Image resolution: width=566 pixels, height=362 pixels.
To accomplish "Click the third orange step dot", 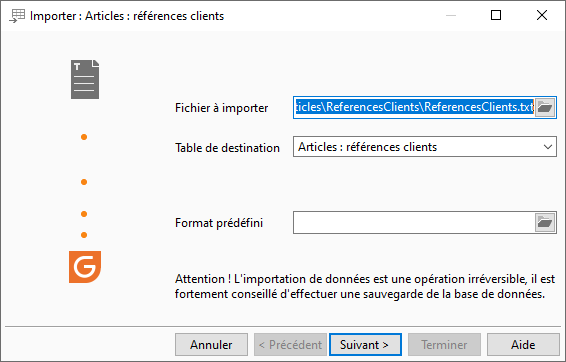I will click(84, 214).
